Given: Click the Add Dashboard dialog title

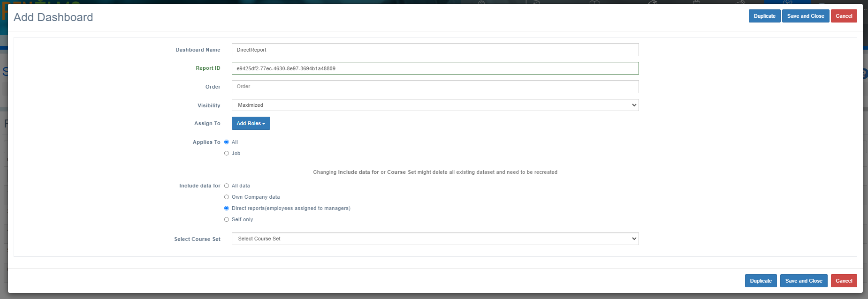Looking at the screenshot, I should [53, 17].
